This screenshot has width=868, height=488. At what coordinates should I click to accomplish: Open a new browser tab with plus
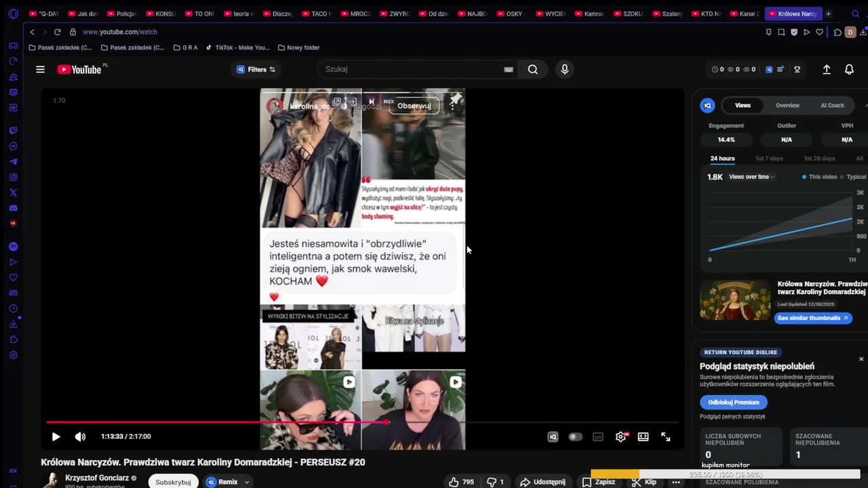click(x=828, y=14)
